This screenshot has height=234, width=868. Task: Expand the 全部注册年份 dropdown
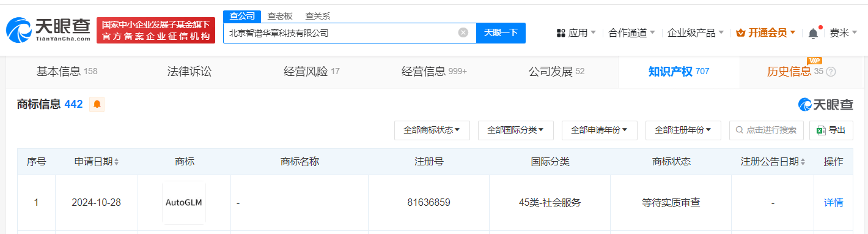[x=683, y=130]
